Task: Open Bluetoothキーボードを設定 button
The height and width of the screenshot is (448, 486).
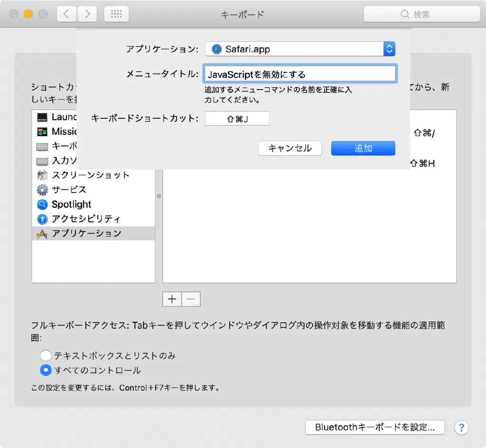Action: coord(374,427)
